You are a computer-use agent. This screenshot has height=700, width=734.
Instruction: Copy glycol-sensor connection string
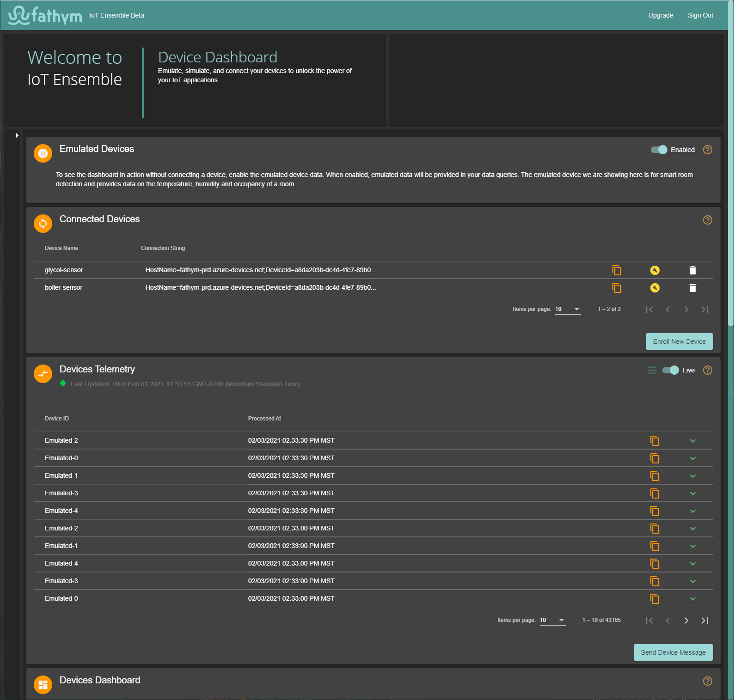click(x=617, y=270)
